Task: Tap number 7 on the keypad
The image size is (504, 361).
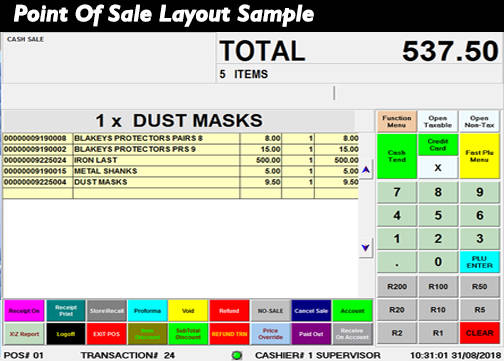Action: click(397, 192)
